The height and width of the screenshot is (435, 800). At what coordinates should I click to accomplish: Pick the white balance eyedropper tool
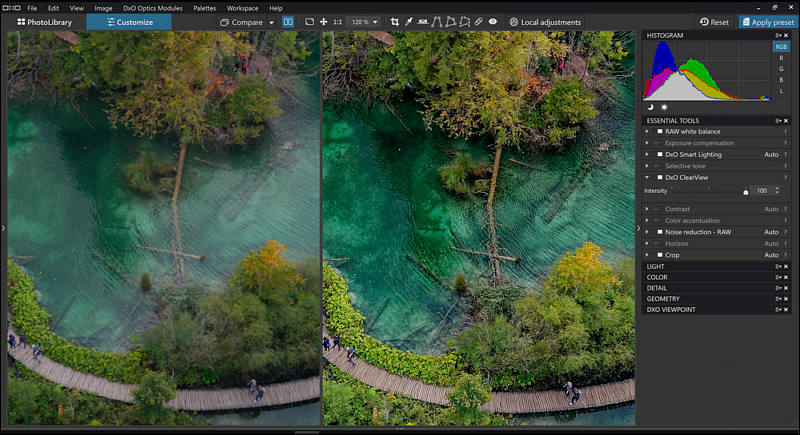click(x=409, y=22)
